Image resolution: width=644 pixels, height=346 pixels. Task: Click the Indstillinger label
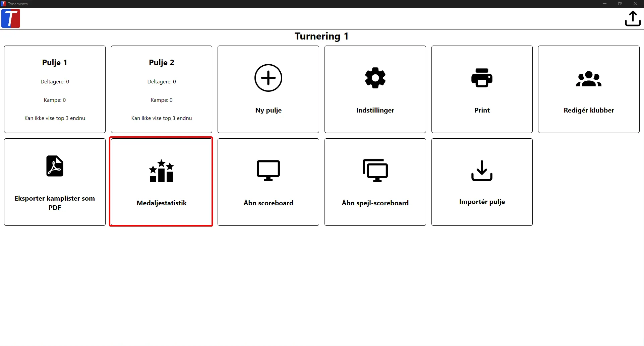tap(375, 110)
